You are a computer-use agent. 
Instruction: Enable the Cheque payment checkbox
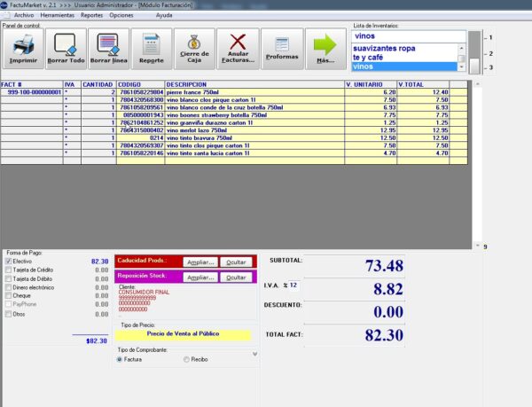[9, 296]
